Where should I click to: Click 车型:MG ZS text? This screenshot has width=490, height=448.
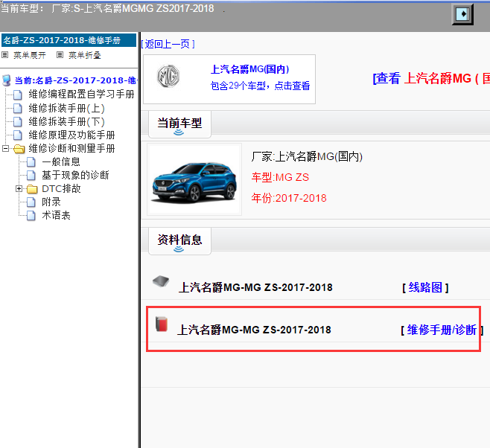[280, 177]
